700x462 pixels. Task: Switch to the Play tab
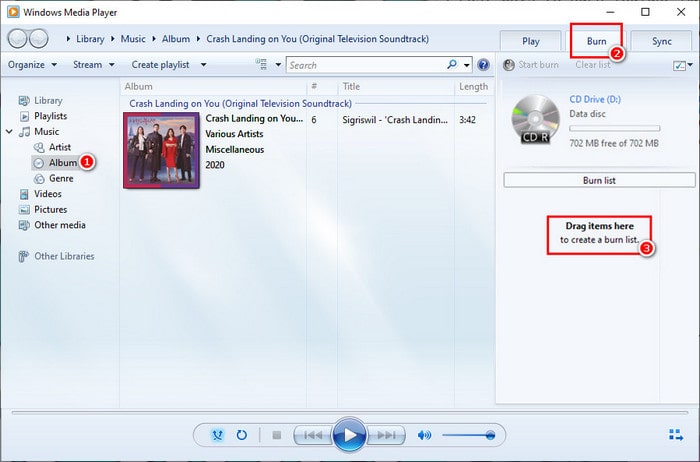pos(531,41)
